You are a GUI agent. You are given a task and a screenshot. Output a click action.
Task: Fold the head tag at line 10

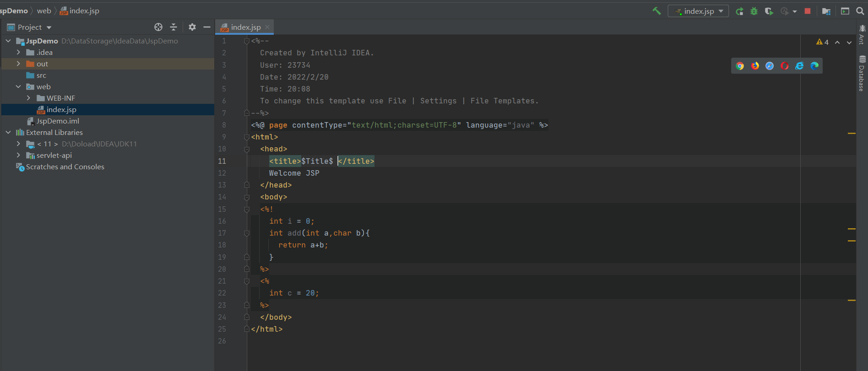(x=247, y=149)
